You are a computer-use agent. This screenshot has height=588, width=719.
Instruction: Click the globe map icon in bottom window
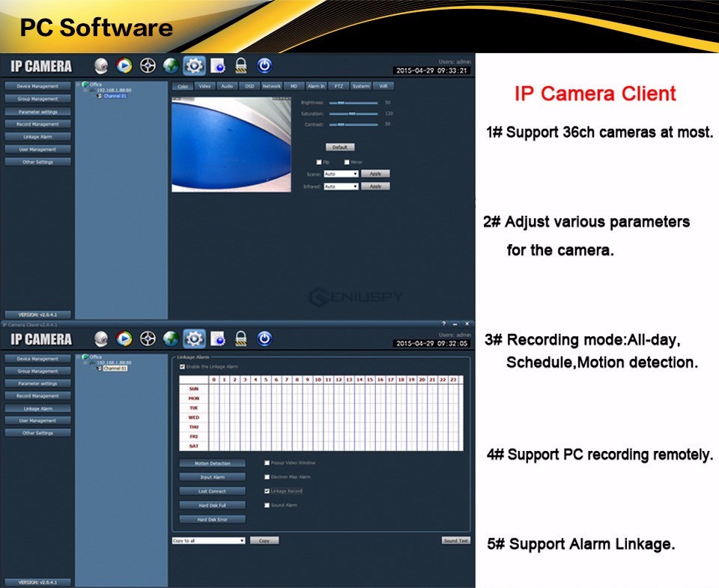click(x=171, y=339)
